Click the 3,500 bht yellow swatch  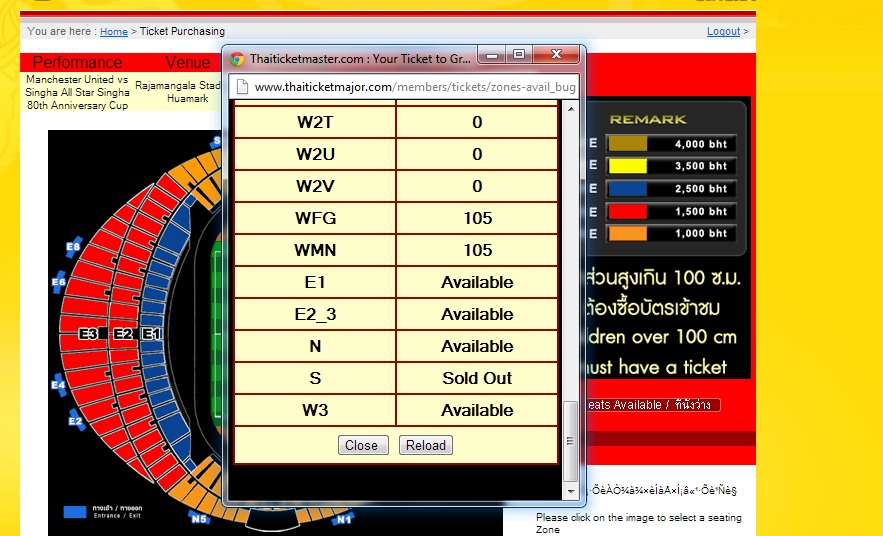627,166
